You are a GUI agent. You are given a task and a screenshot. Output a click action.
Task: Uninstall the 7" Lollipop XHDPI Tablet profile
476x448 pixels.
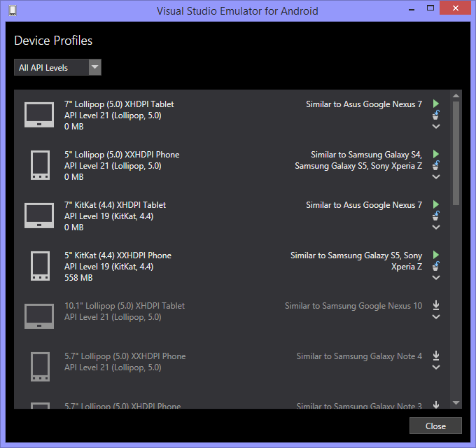coord(436,115)
